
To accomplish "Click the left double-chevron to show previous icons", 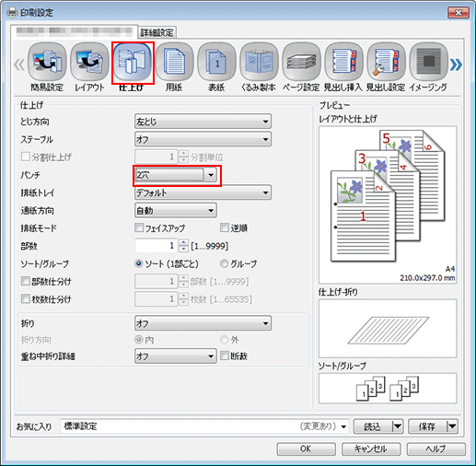I will click(19, 64).
